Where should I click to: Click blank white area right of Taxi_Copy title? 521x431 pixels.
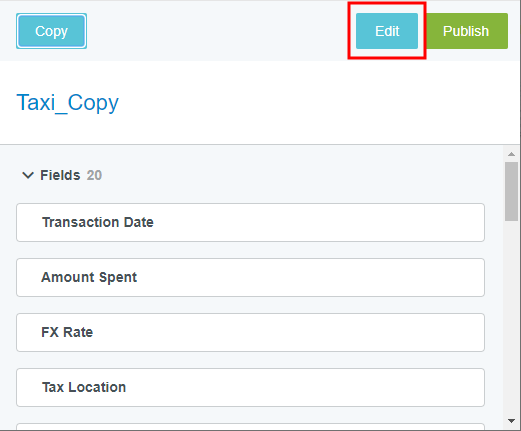point(317,102)
